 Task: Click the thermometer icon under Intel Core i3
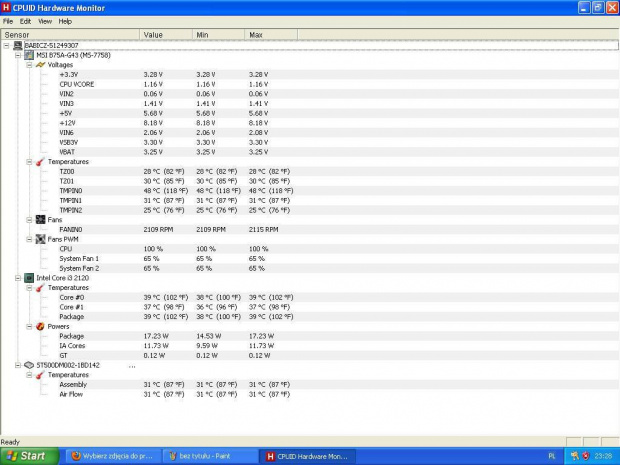[40, 288]
